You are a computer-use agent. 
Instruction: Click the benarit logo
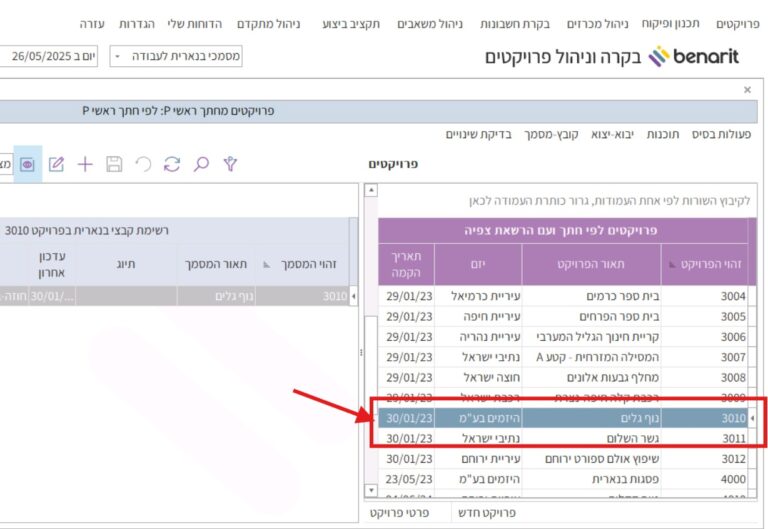coord(694,57)
